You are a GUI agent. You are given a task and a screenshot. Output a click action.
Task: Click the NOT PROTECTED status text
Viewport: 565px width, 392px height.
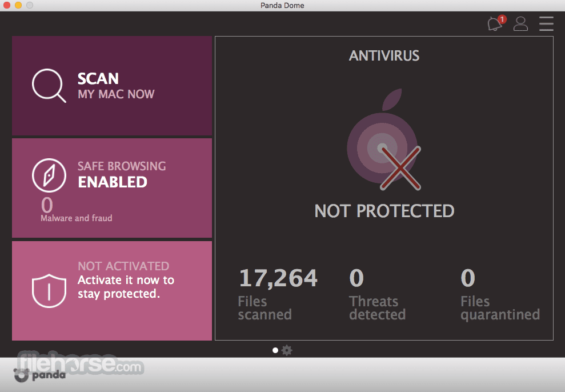pos(384,211)
